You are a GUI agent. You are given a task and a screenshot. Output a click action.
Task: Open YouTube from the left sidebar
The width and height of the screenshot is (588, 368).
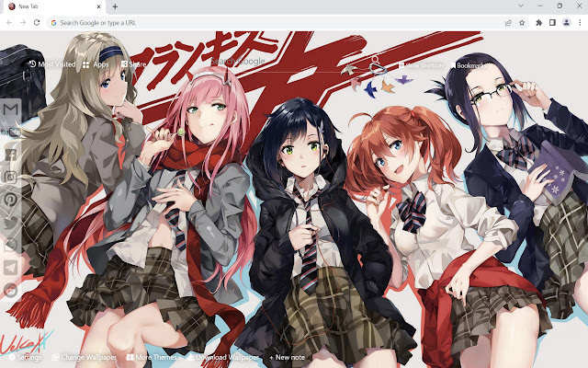(10, 132)
